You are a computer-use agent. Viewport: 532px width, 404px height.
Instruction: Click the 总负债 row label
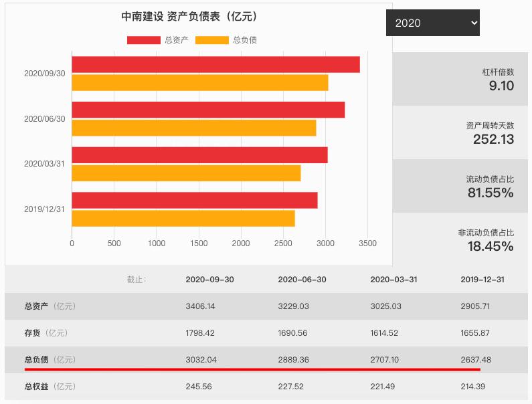(x=50, y=360)
